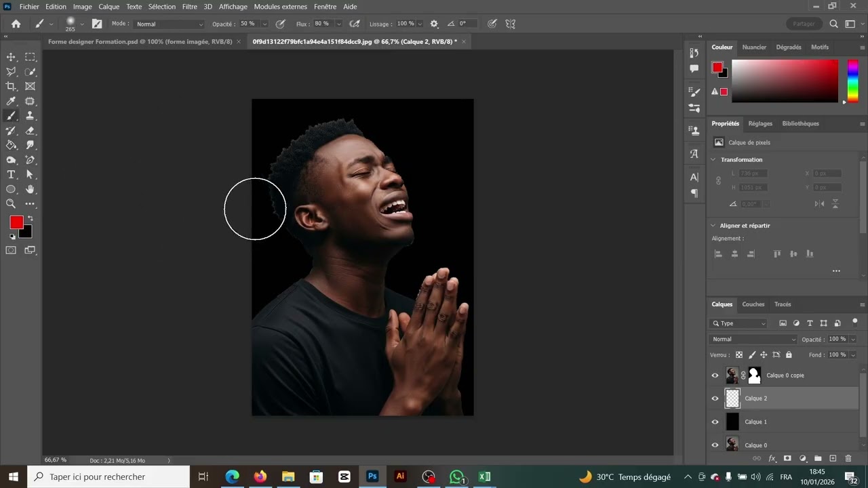Select the Crop tool
The height and width of the screenshot is (488, 868).
(x=11, y=86)
